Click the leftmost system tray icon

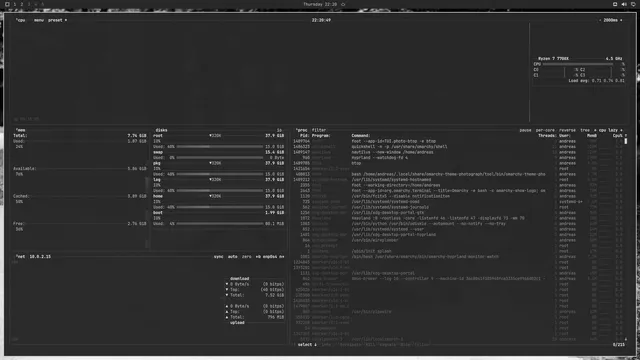(615, 4)
